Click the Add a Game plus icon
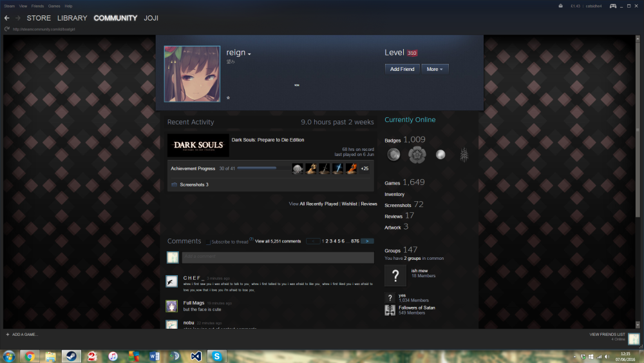Viewport: 644px width, 363px height. [7, 335]
